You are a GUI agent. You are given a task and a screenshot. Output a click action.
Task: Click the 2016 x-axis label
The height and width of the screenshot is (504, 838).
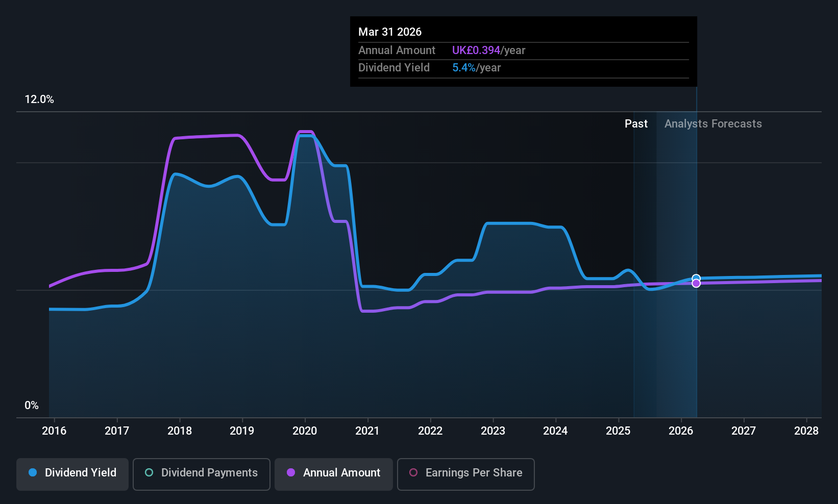click(54, 431)
